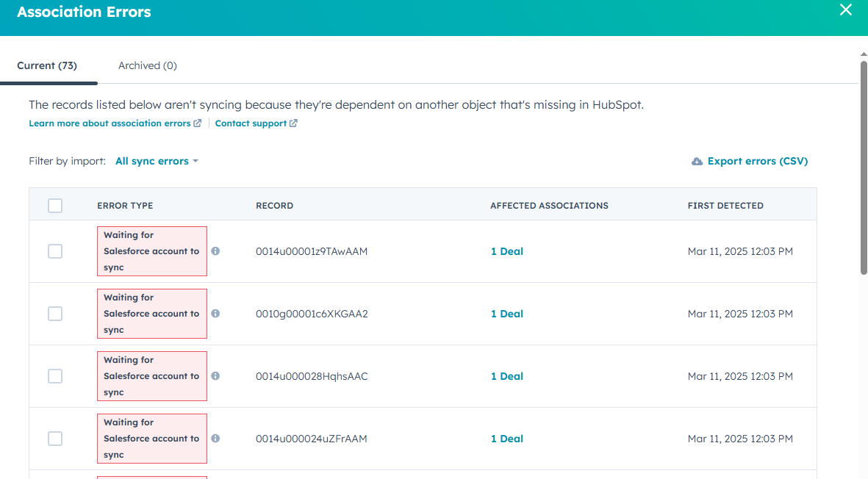The image size is (868, 479).
Task: Click the info icon beside record 0014u000024uZFrAAM
Action: [x=215, y=439]
